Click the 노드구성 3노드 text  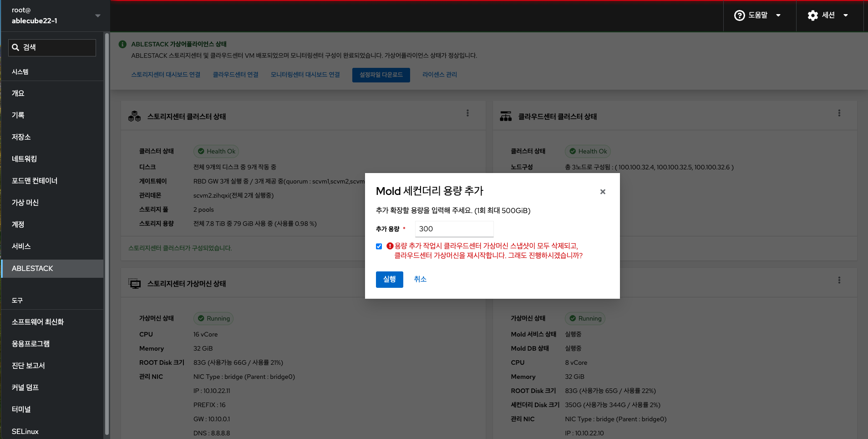coord(650,167)
